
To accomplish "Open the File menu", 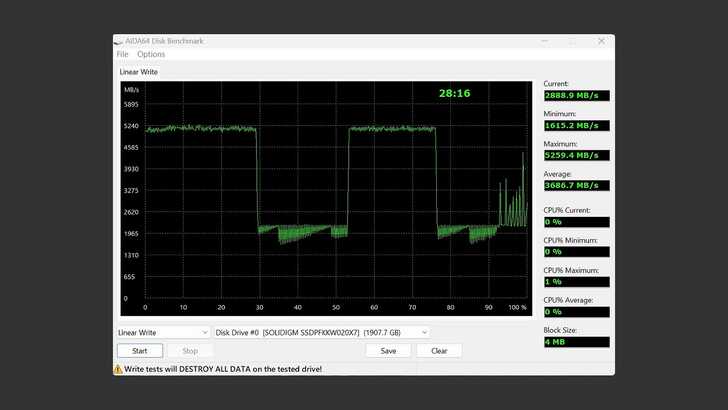I will click(122, 54).
